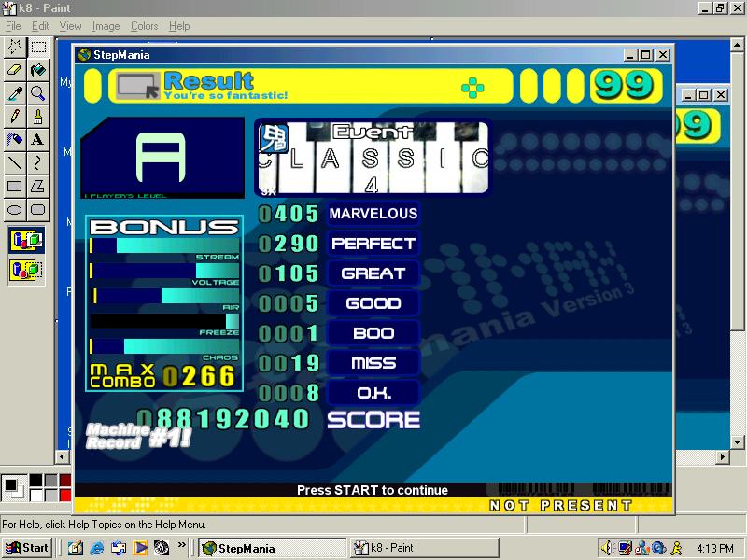Open the Windows Start button

[27, 548]
